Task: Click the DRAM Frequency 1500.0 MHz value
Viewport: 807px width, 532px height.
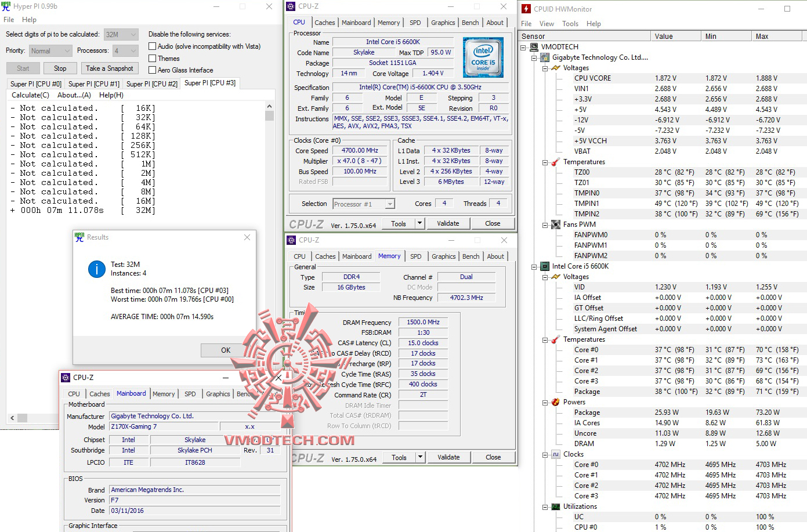Action: coord(423,322)
